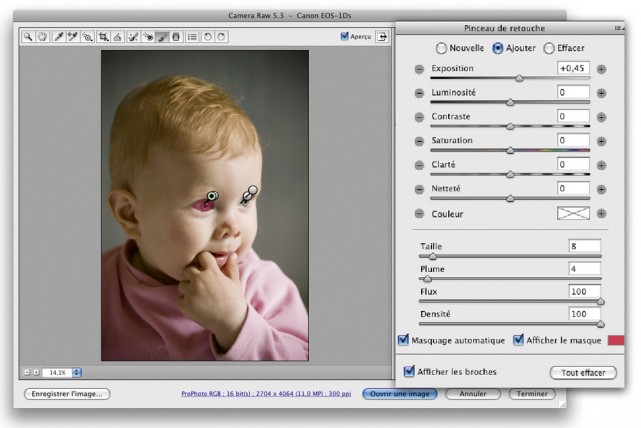Open ProPhoto RGB workflow options link
This screenshot has height=428, width=641.
(x=266, y=394)
